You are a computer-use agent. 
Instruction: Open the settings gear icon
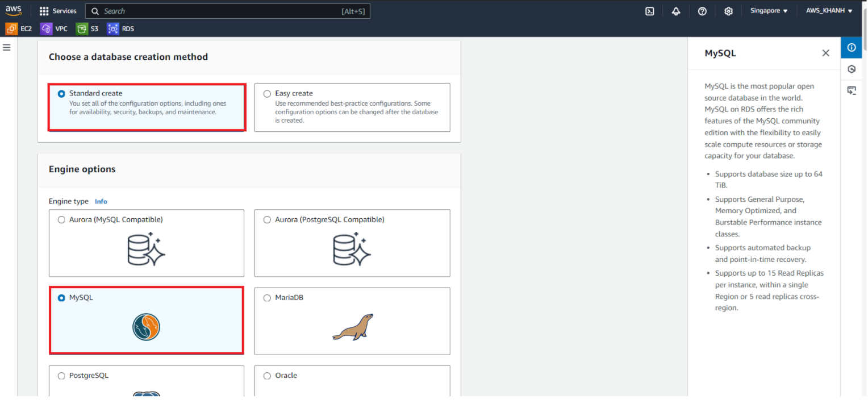[729, 11]
